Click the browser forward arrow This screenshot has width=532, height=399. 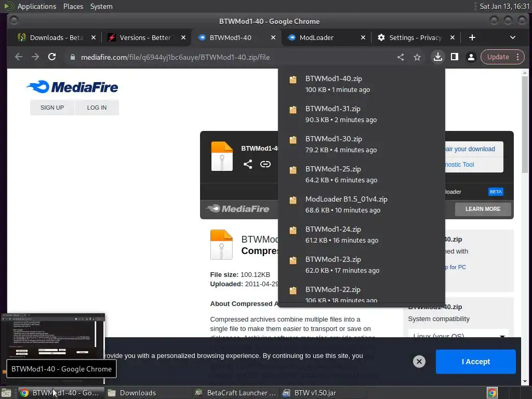(35, 57)
